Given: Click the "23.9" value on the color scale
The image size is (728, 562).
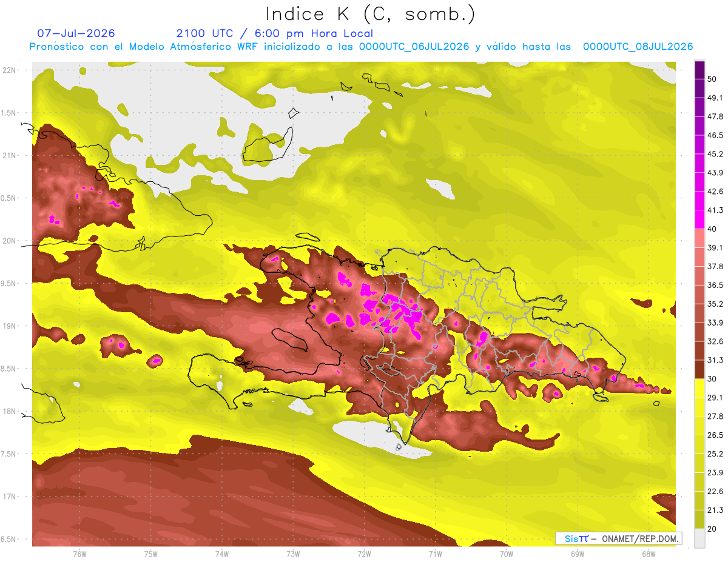Looking at the screenshot, I should 715,472.
